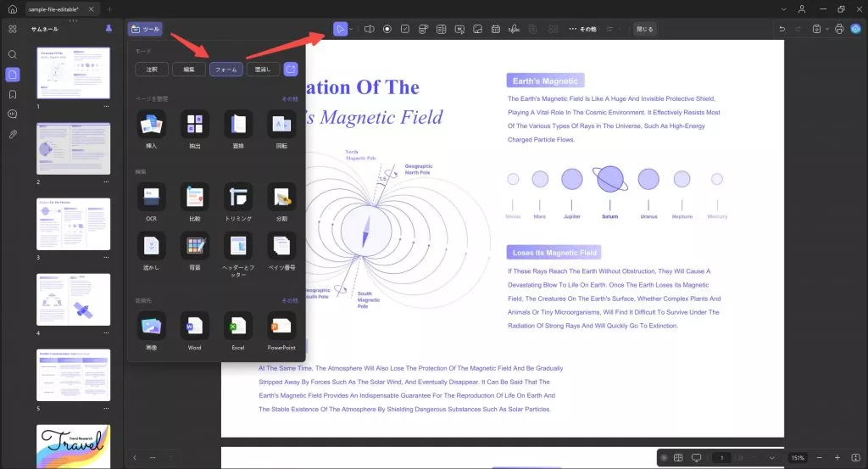This screenshot has height=469, width=868.
Task: Add a push button form field
Action: pos(459,29)
